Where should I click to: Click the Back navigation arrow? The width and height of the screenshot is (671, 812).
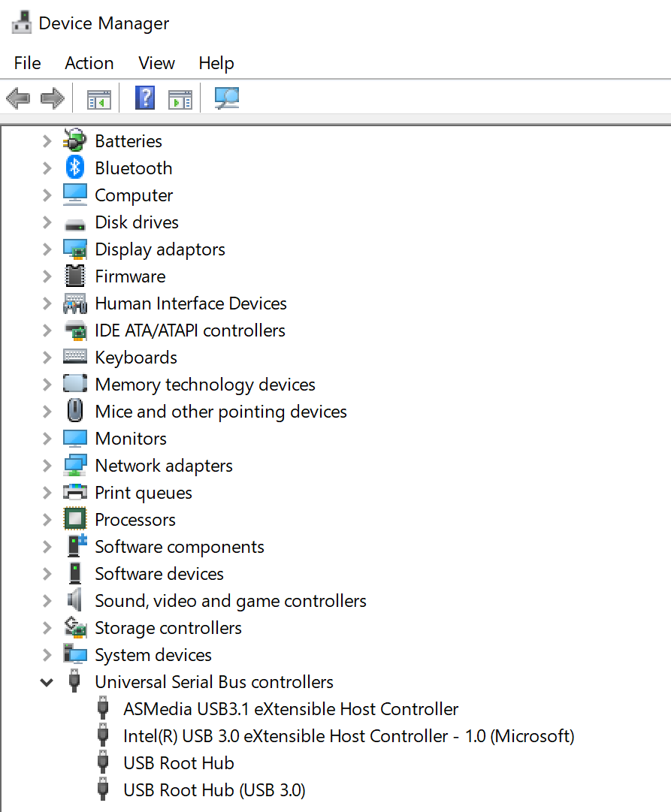pos(18,98)
